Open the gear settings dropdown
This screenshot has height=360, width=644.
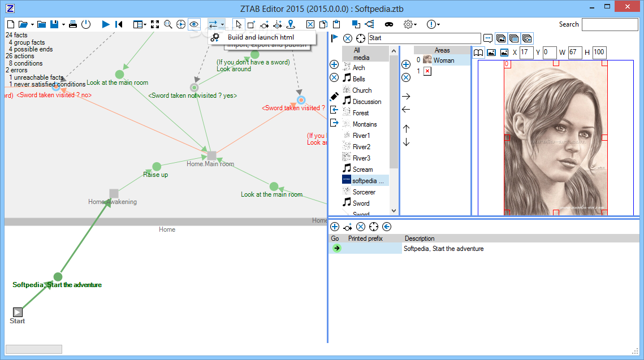(x=410, y=25)
